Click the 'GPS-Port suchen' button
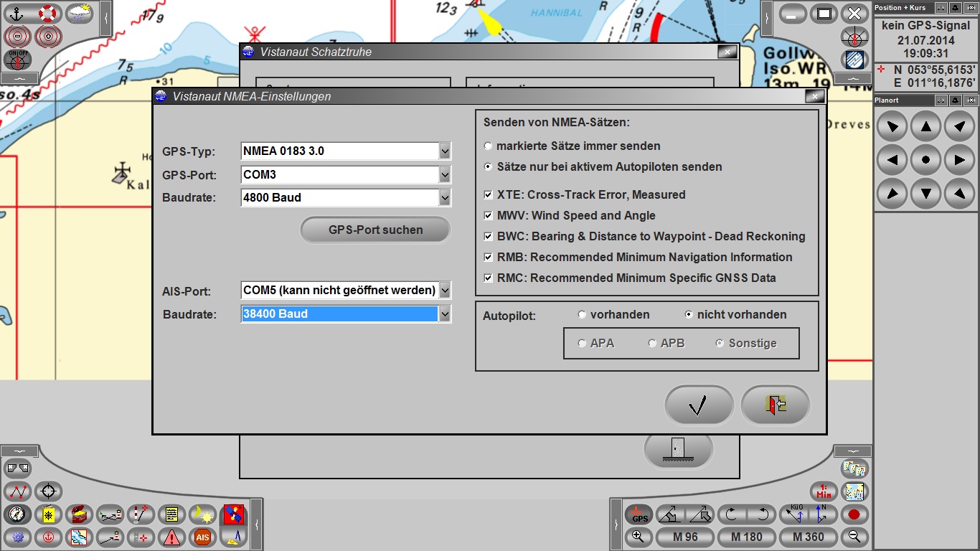Viewport: 980px width, 551px height. point(375,230)
